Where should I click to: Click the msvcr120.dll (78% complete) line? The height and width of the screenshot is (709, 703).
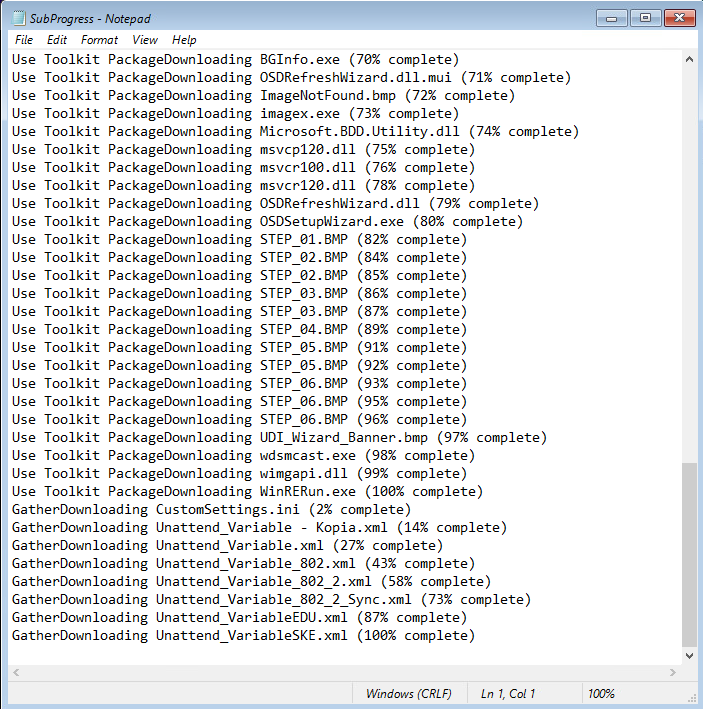(244, 186)
